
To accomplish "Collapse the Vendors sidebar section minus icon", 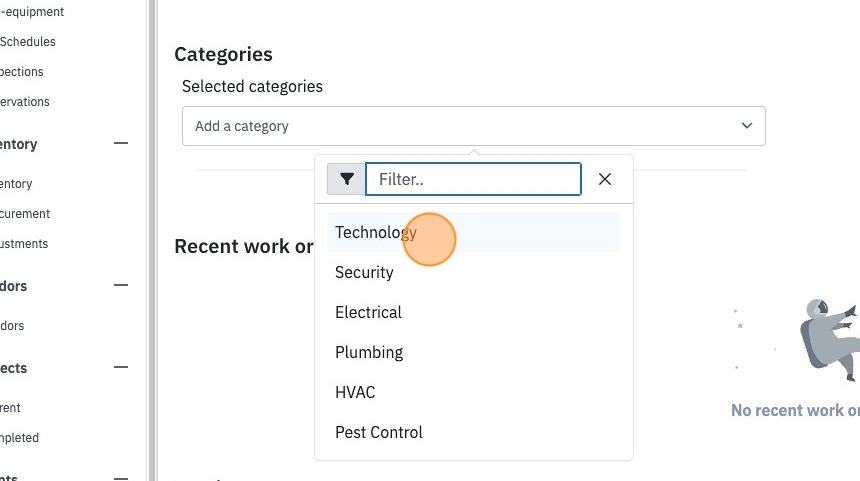I will tap(121, 285).
